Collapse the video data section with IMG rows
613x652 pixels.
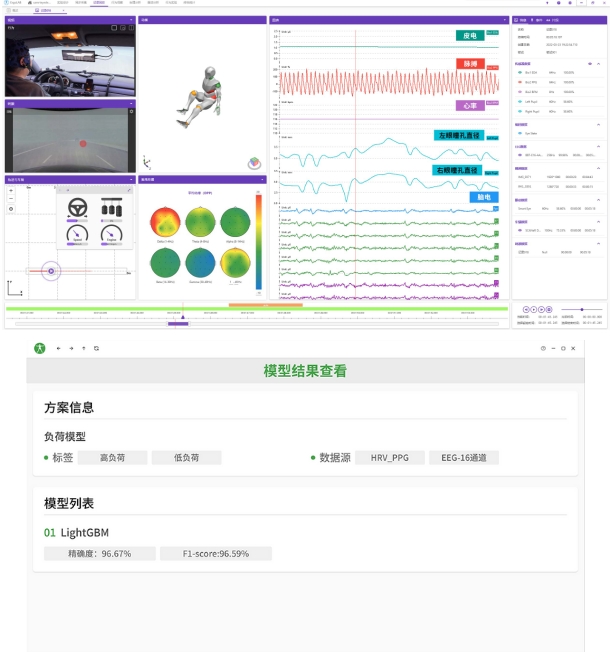point(598,168)
